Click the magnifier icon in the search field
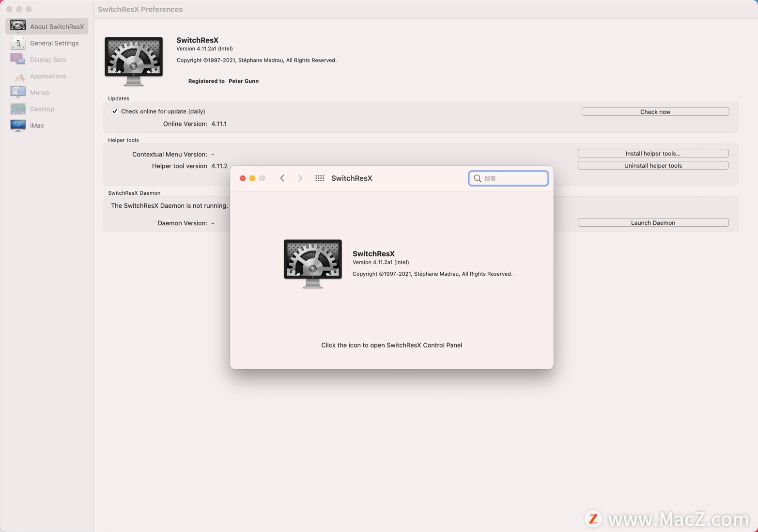 [x=478, y=178]
